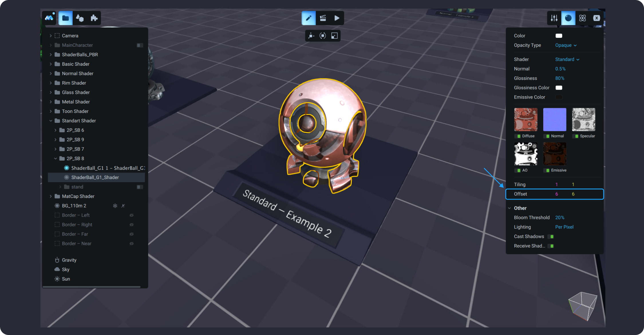Expand the Basic Shader folder
Screen dimensions: 644x335
pos(51,64)
